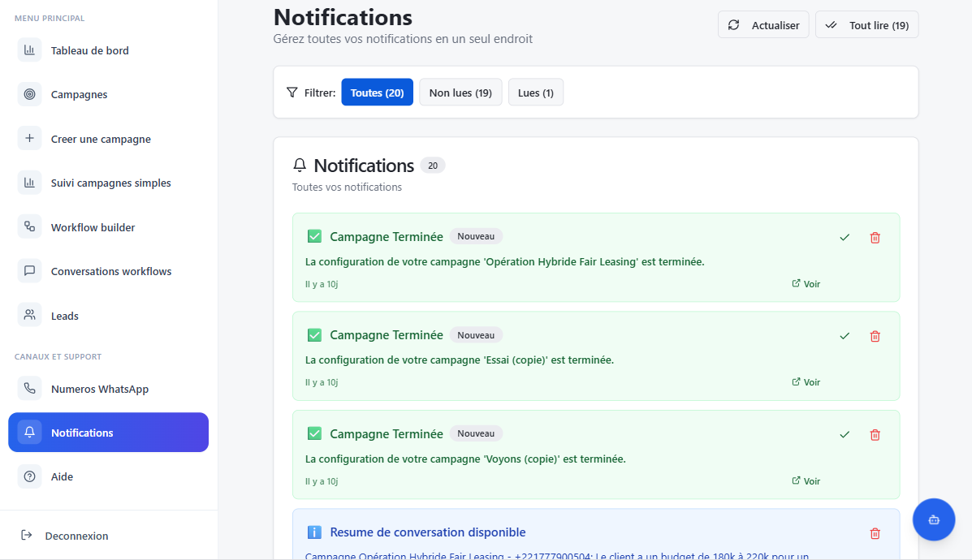Image resolution: width=972 pixels, height=560 pixels.
Task: Click the Aide question mark icon
Action: [29, 476]
